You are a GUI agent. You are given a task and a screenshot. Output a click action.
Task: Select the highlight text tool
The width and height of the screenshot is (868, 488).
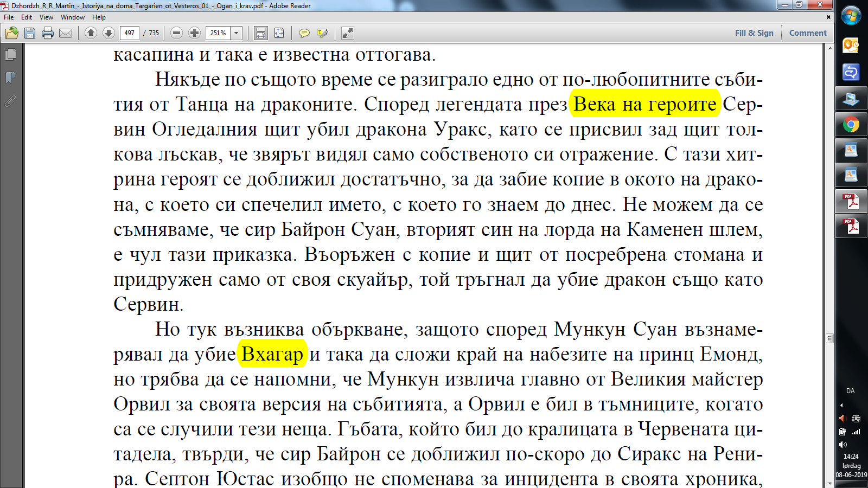322,33
